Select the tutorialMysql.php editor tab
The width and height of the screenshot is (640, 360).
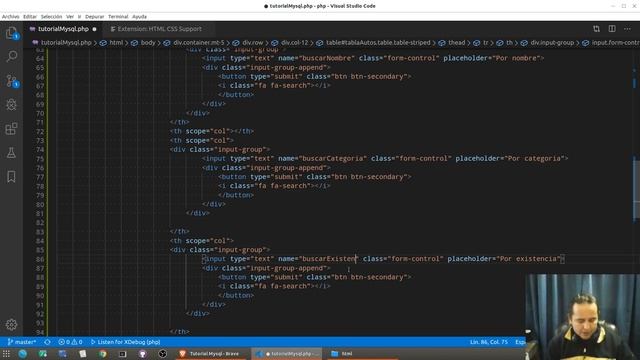click(x=63, y=29)
